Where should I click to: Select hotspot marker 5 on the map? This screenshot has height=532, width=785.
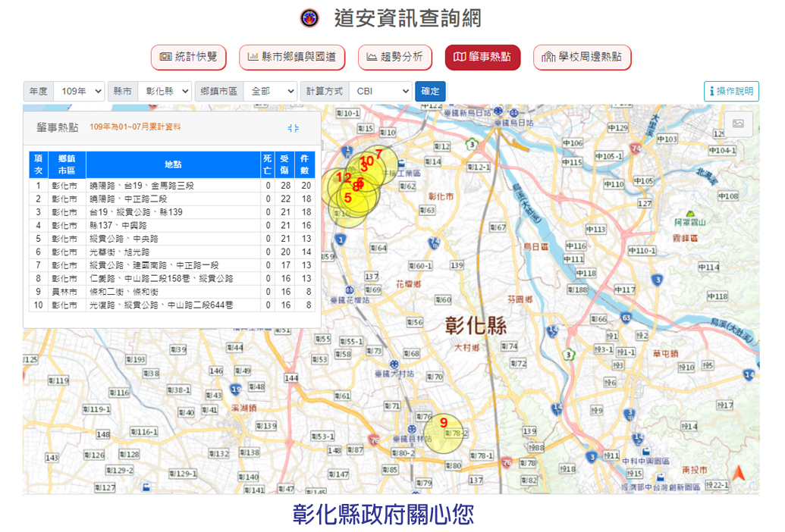348,198
